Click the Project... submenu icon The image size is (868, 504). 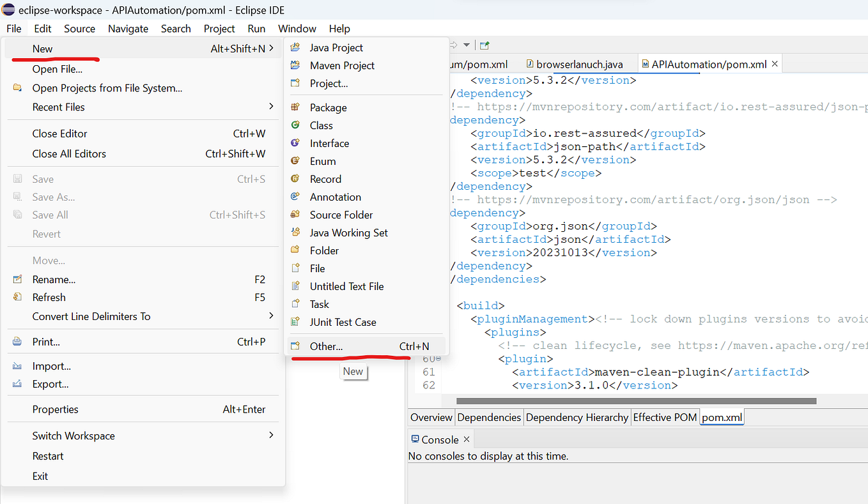(x=295, y=83)
